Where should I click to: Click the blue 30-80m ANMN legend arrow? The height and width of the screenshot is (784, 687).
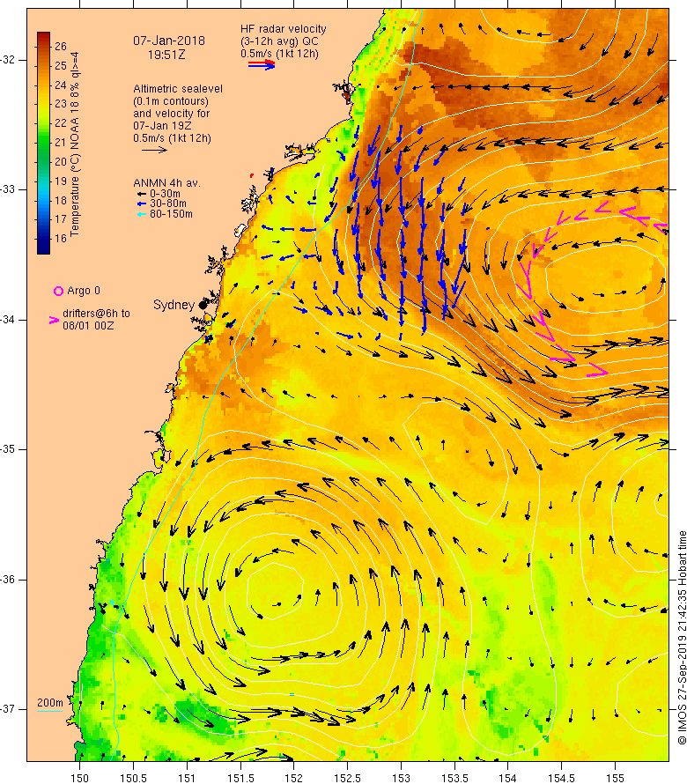[142, 204]
